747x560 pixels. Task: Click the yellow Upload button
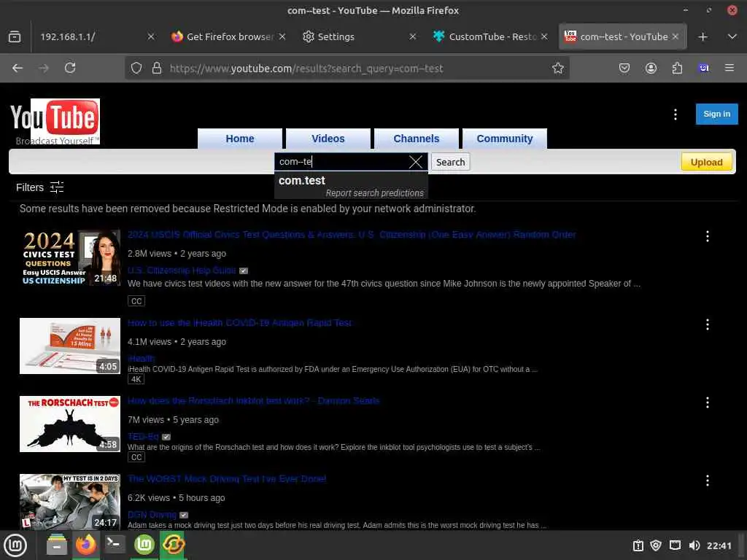(706, 162)
